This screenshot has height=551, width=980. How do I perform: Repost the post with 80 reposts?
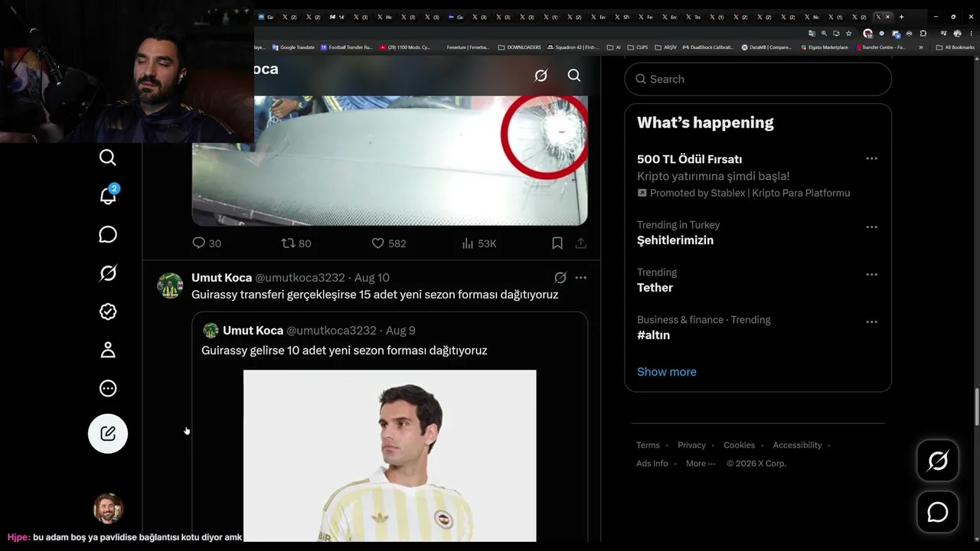296,243
